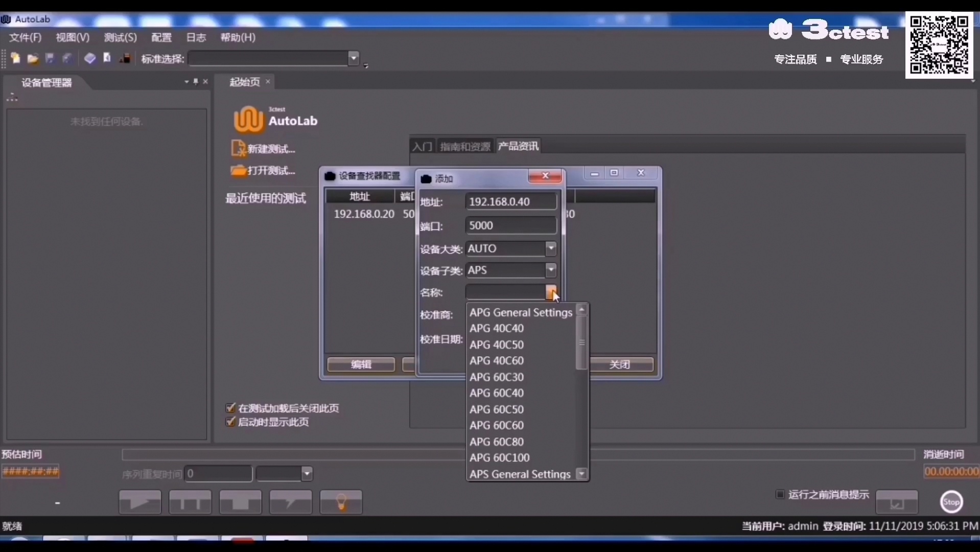This screenshot has width=980, height=552.
Task: Switch to the 产品资讯 tab
Action: coord(519,146)
